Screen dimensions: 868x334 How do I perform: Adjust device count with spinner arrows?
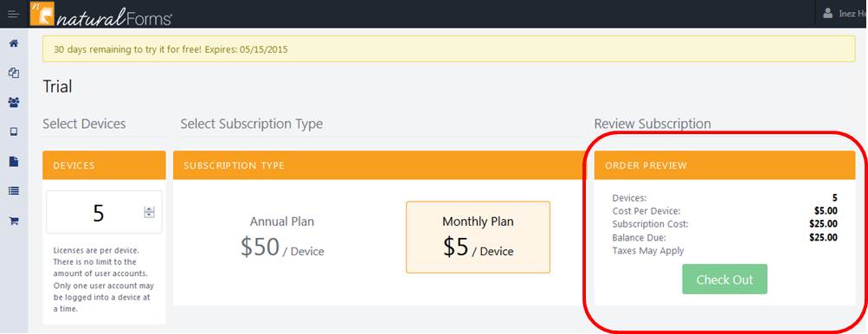[150, 212]
